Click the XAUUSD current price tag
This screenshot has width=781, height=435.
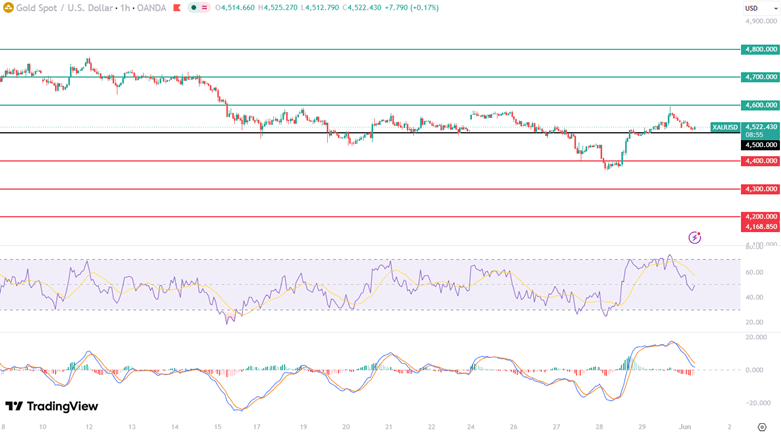[725, 127]
